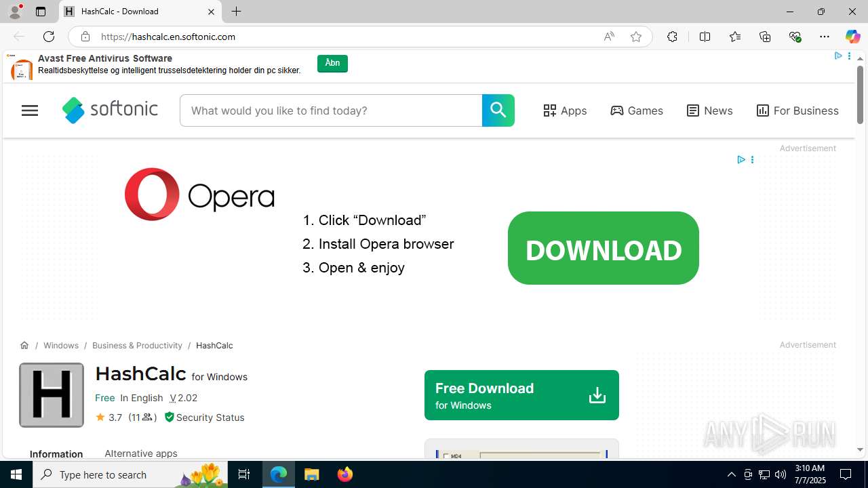Screen dimensions: 868x488
Task: Open browser Extensions icon
Action: click(672, 37)
